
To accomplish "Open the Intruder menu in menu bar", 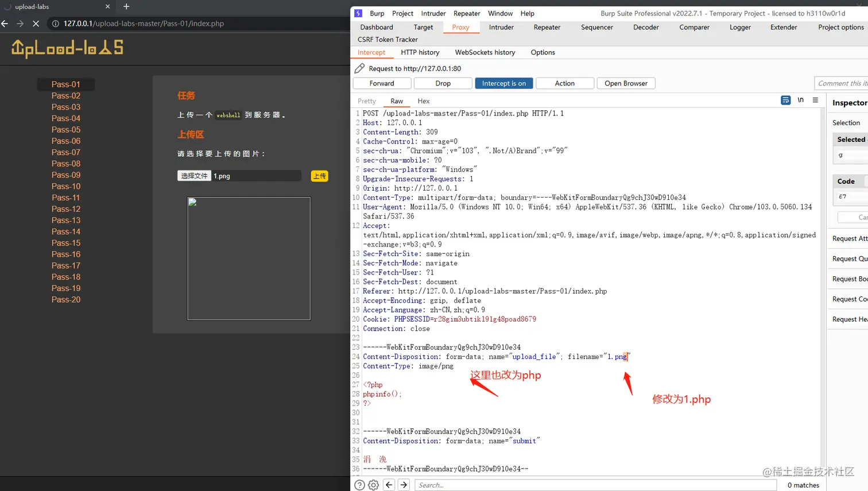I will point(433,13).
